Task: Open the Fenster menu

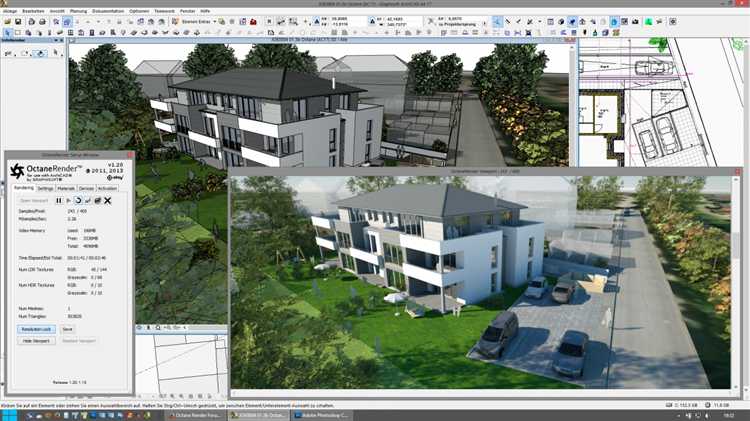Action: pyautogui.click(x=188, y=11)
